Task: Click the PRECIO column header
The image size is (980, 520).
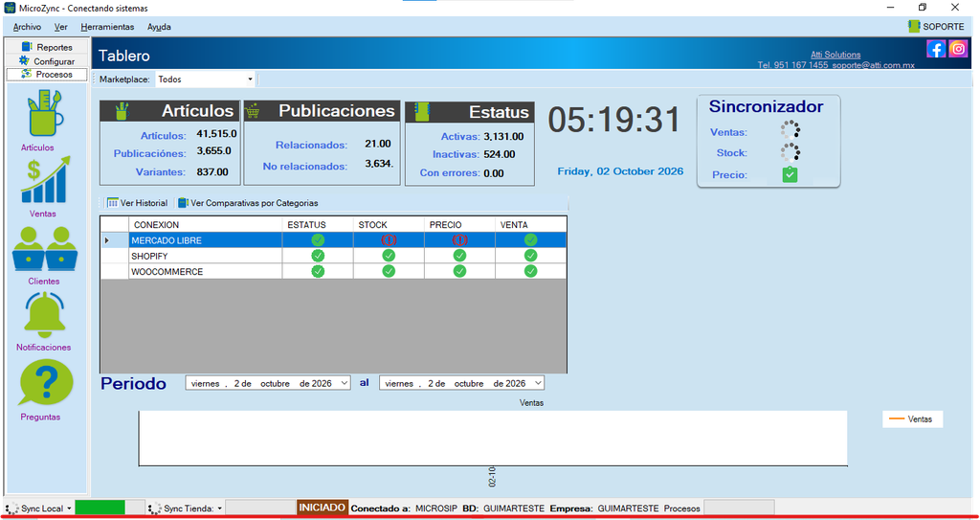Action: 460,225
